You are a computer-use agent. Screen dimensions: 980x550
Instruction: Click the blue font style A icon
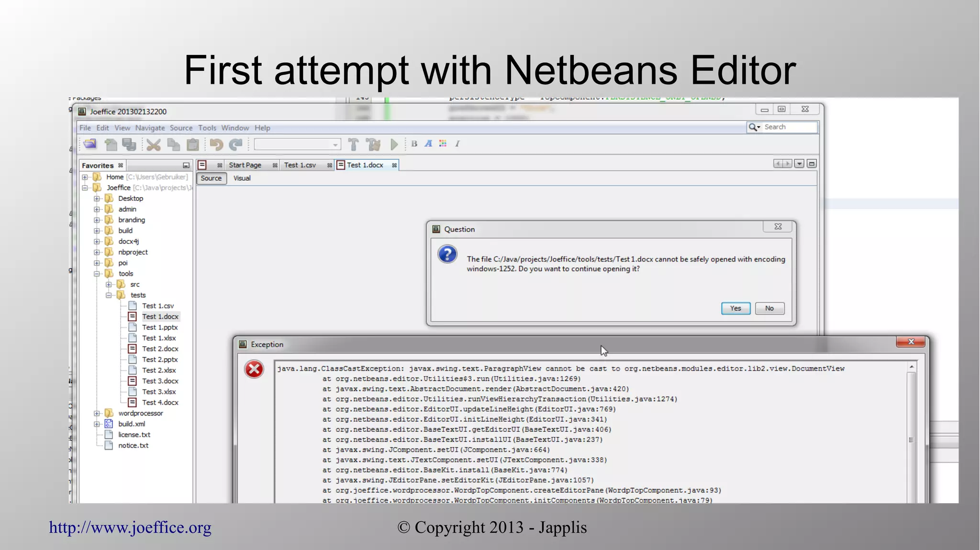click(x=428, y=143)
